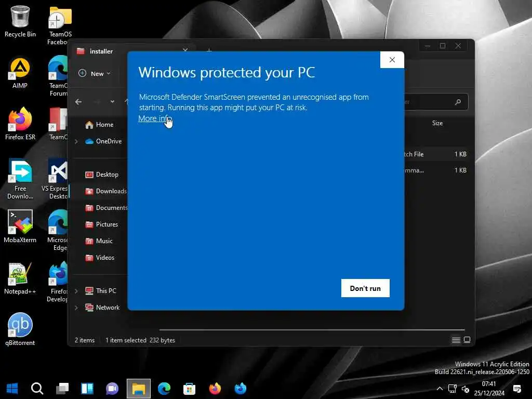Viewport: 532px width, 399px height.
Task: Select This PC in sidebar
Action: (101, 291)
